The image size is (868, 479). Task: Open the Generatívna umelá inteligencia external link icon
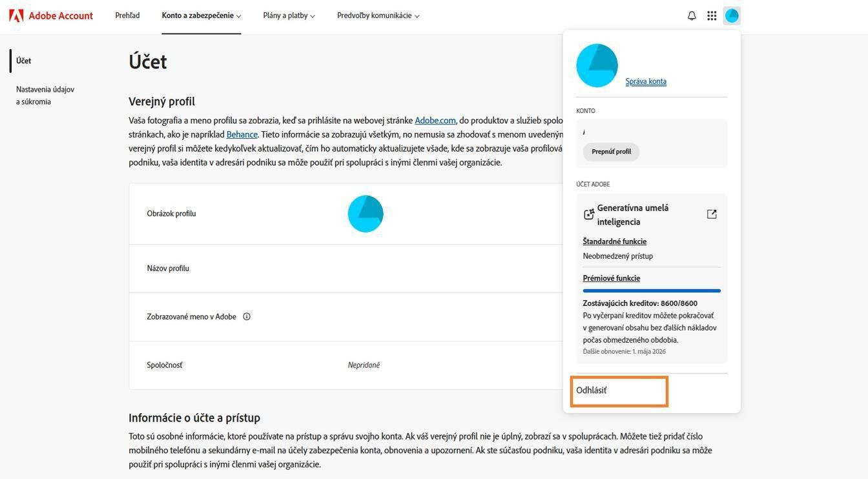pyautogui.click(x=712, y=214)
